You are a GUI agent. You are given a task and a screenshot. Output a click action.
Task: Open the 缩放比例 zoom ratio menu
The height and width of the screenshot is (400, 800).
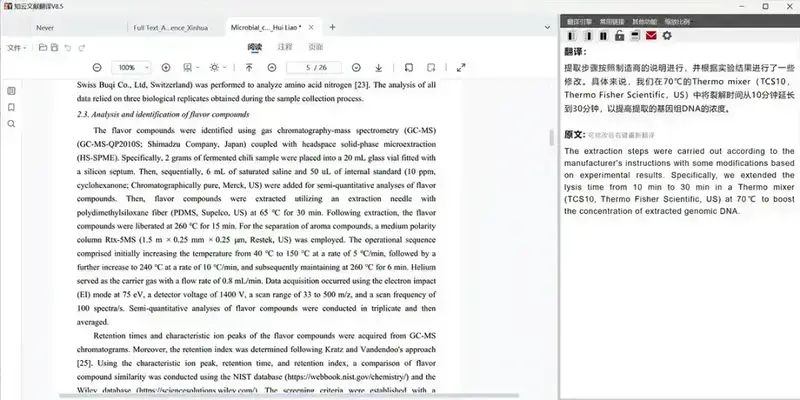pyautogui.click(x=677, y=21)
